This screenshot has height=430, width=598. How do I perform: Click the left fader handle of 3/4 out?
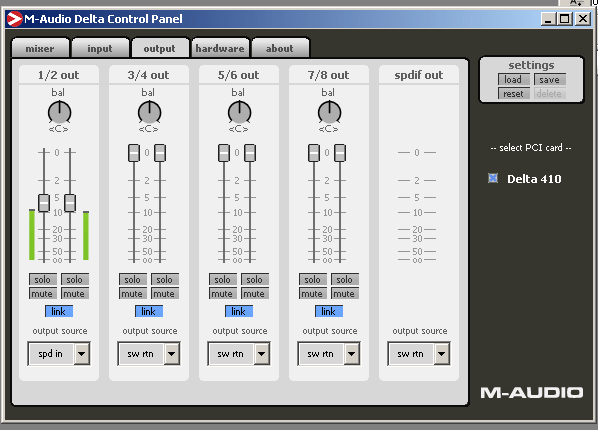[134, 153]
